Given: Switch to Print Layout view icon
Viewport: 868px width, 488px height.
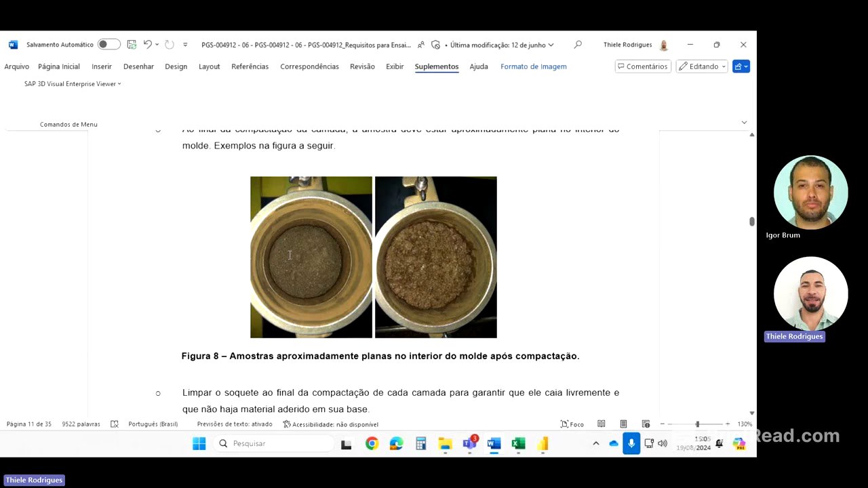Looking at the screenshot, I should (x=623, y=424).
